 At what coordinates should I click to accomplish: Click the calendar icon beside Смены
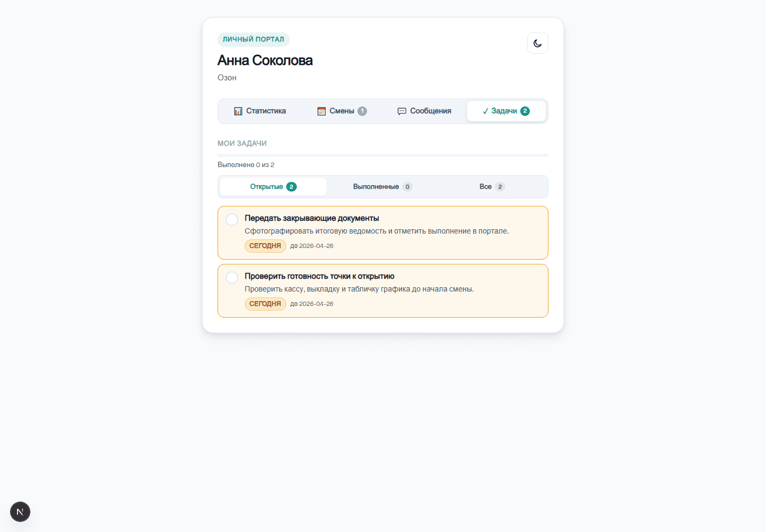click(321, 111)
